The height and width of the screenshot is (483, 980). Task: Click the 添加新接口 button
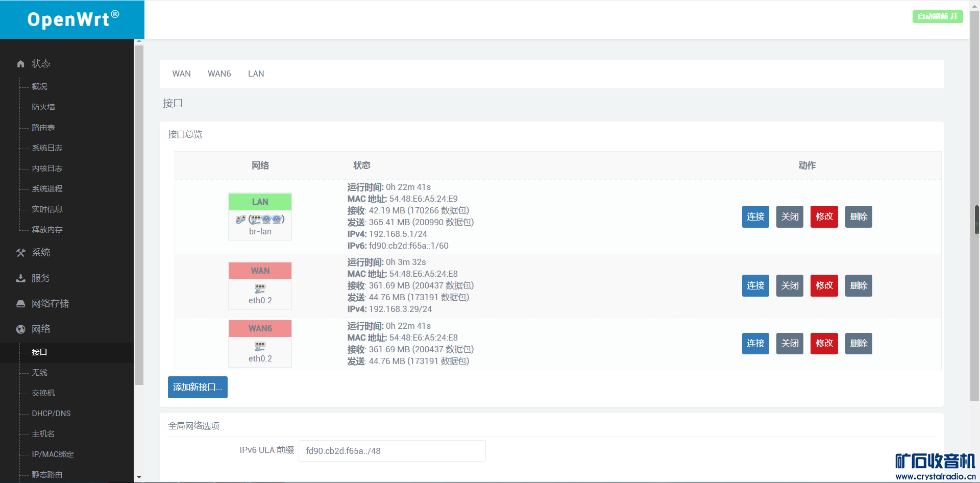pyautogui.click(x=198, y=387)
